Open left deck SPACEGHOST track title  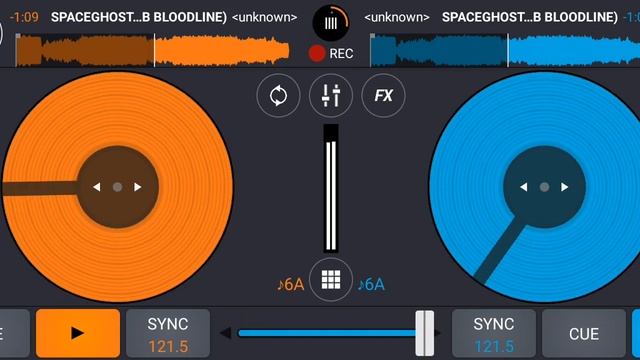coord(139,17)
